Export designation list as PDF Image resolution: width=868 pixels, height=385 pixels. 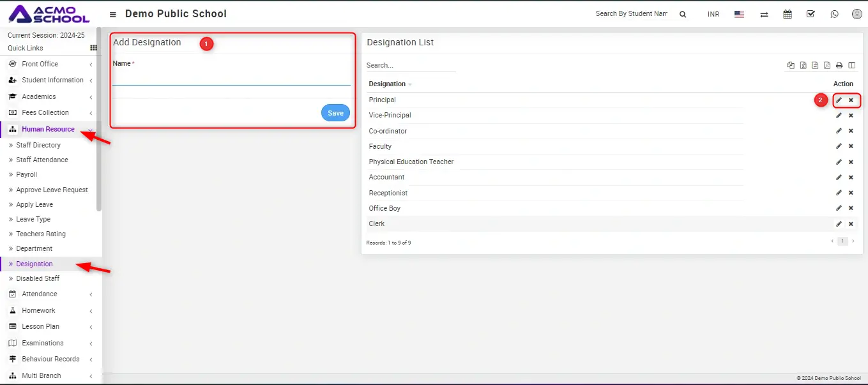pos(827,65)
